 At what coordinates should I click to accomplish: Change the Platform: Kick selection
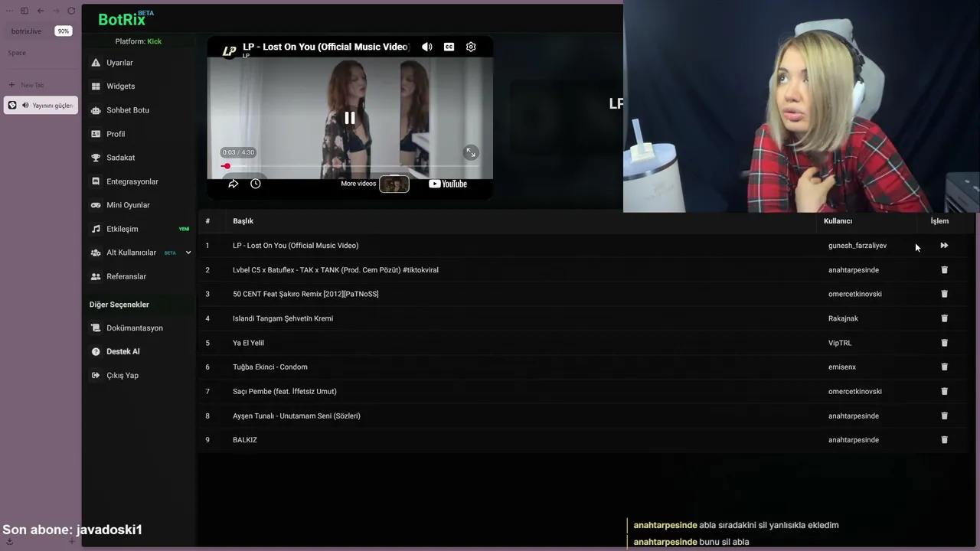[x=139, y=41]
